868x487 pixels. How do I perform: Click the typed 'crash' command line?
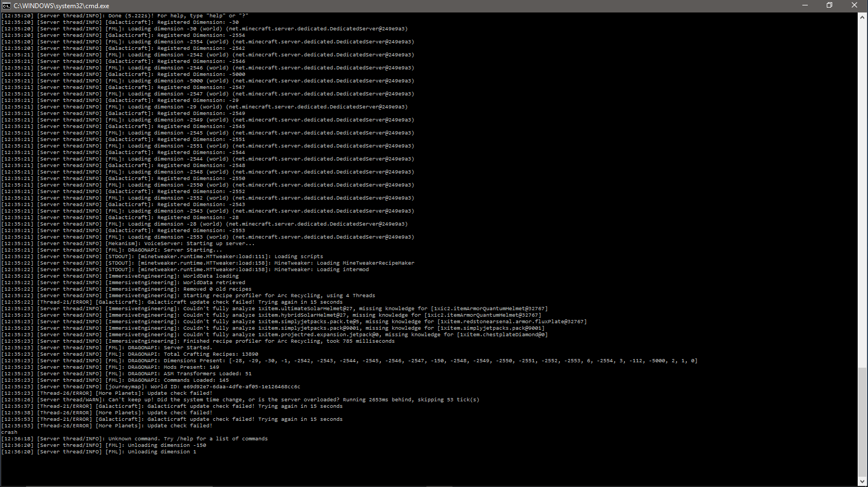tap(9, 432)
